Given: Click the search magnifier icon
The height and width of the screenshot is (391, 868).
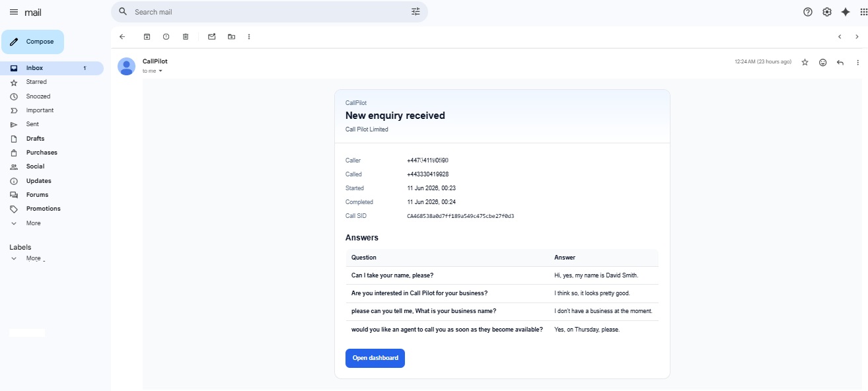Looking at the screenshot, I should (x=123, y=12).
